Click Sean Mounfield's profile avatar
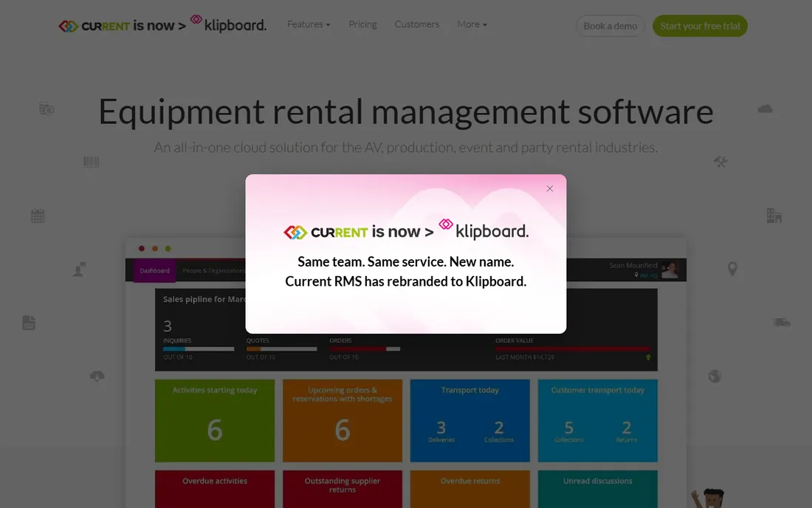 [x=670, y=270]
